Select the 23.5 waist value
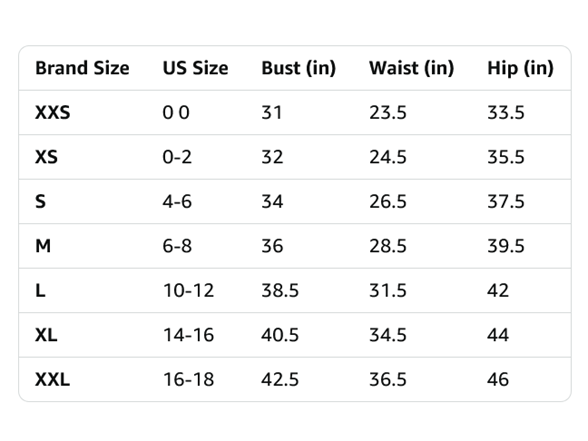 point(388,112)
